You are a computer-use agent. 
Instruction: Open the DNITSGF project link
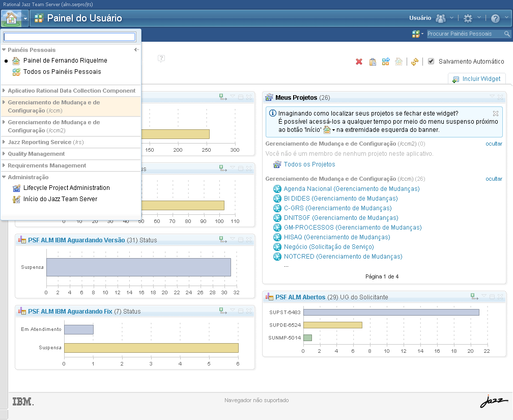pos(341,218)
